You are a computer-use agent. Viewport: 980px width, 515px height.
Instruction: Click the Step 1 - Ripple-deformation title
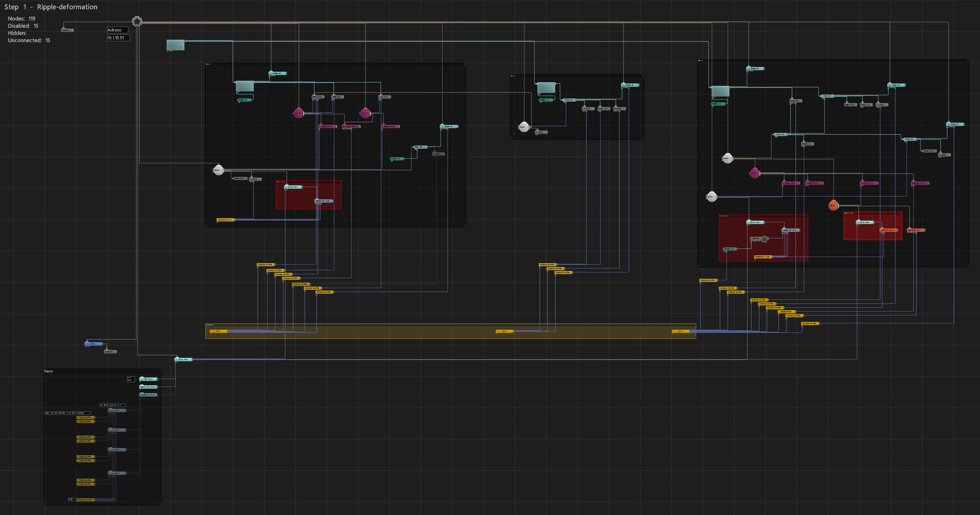[51, 7]
